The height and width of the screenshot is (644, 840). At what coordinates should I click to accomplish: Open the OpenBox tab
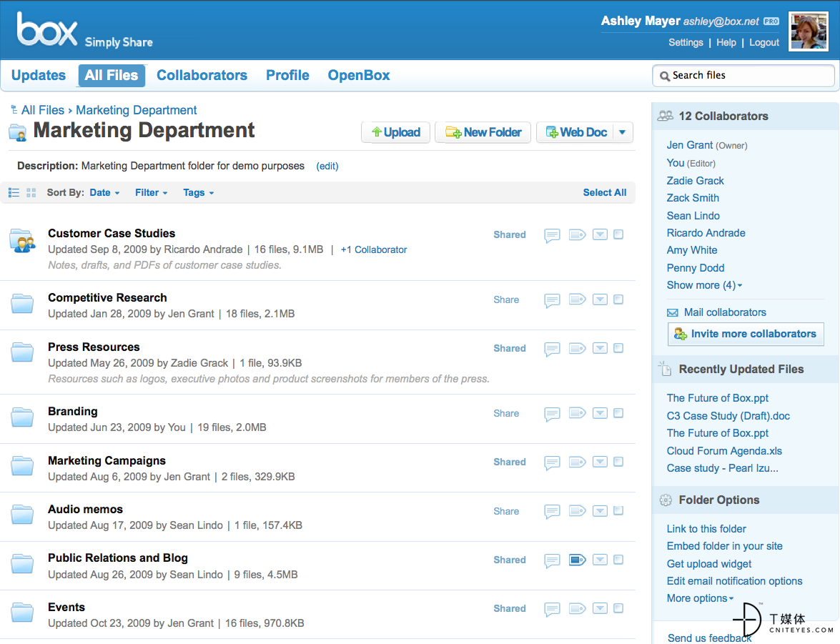359,76
